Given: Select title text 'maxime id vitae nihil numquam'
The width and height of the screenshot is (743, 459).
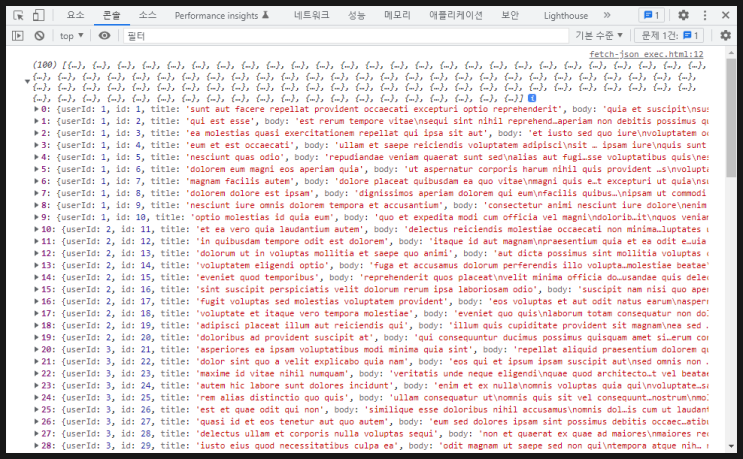Looking at the screenshot, I should 272,374.
